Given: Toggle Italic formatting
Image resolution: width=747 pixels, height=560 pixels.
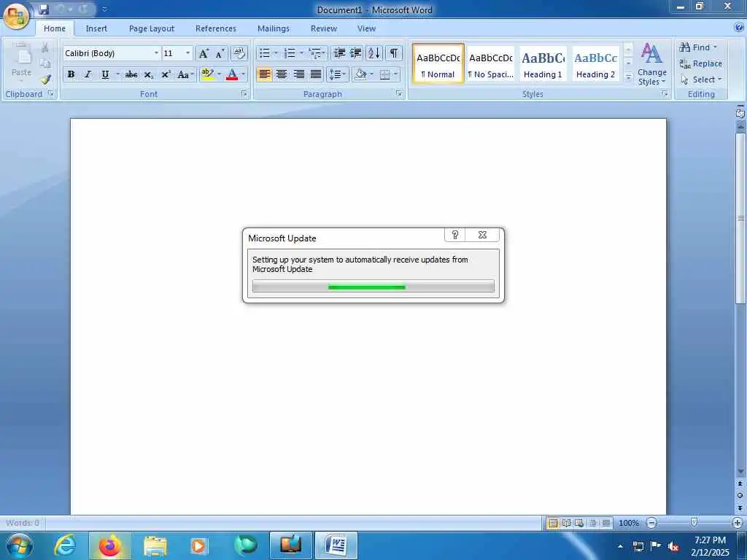Looking at the screenshot, I should [x=88, y=74].
